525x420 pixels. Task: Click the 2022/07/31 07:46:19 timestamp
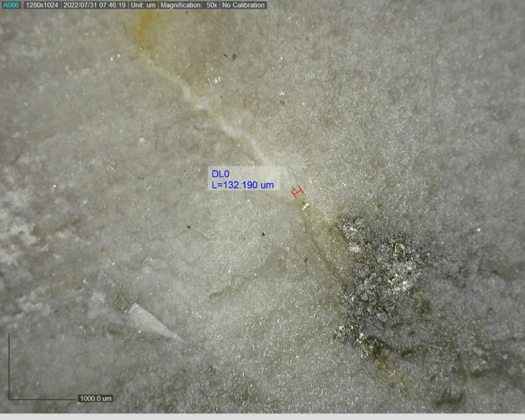pos(94,5)
